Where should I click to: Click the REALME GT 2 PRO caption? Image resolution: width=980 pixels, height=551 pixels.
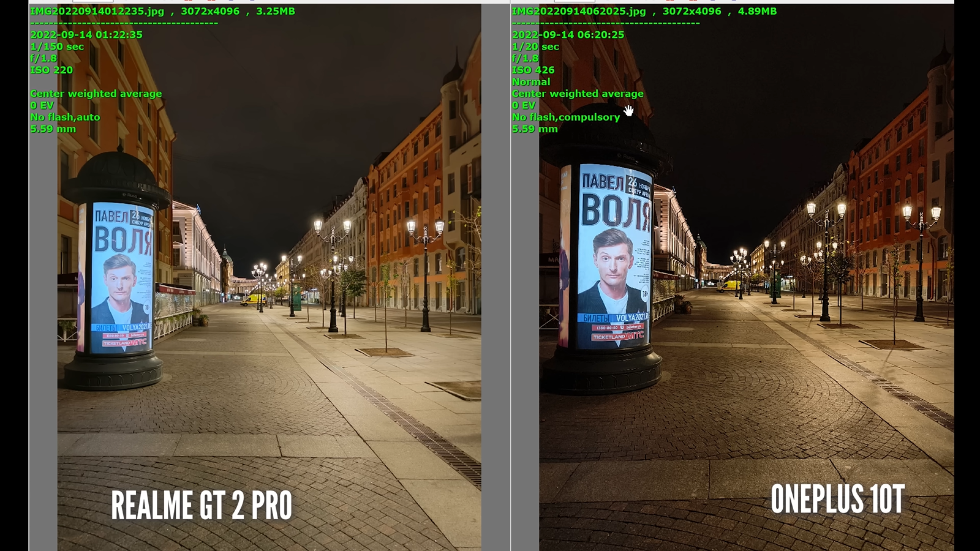(202, 505)
